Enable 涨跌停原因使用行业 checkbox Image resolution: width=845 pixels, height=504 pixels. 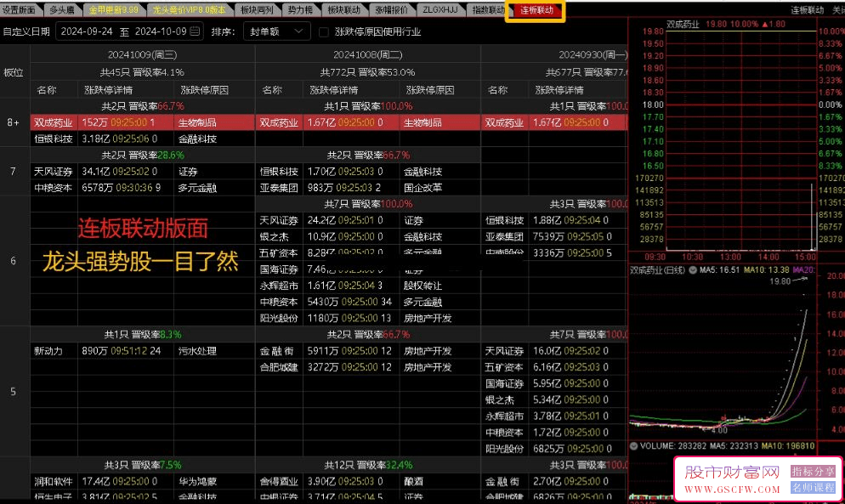tap(324, 31)
